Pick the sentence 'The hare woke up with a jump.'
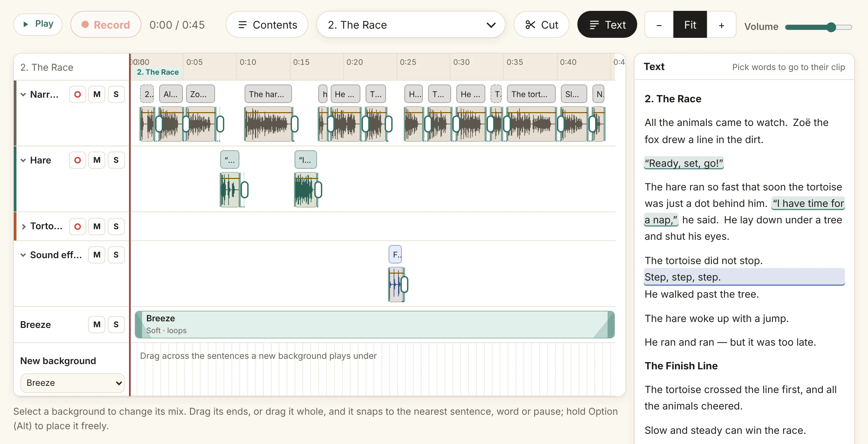868x444 pixels. tap(716, 318)
